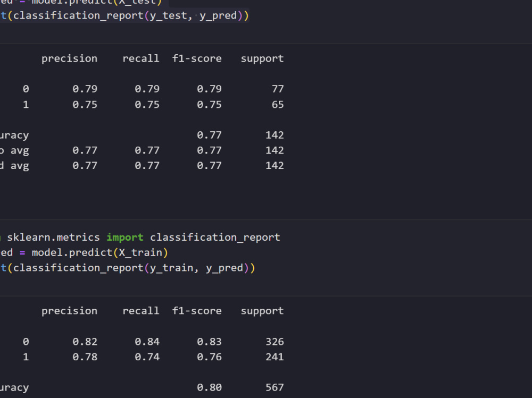Click 'f1-score' header in the test report
Viewport: 532px width, 398px height.
[x=197, y=58]
